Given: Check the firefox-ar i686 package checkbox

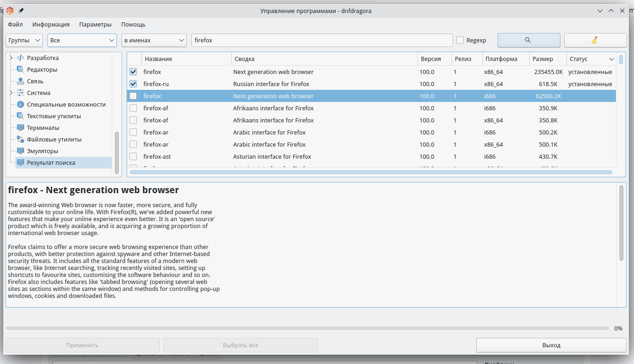Looking at the screenshot, I should click(133, 133).
